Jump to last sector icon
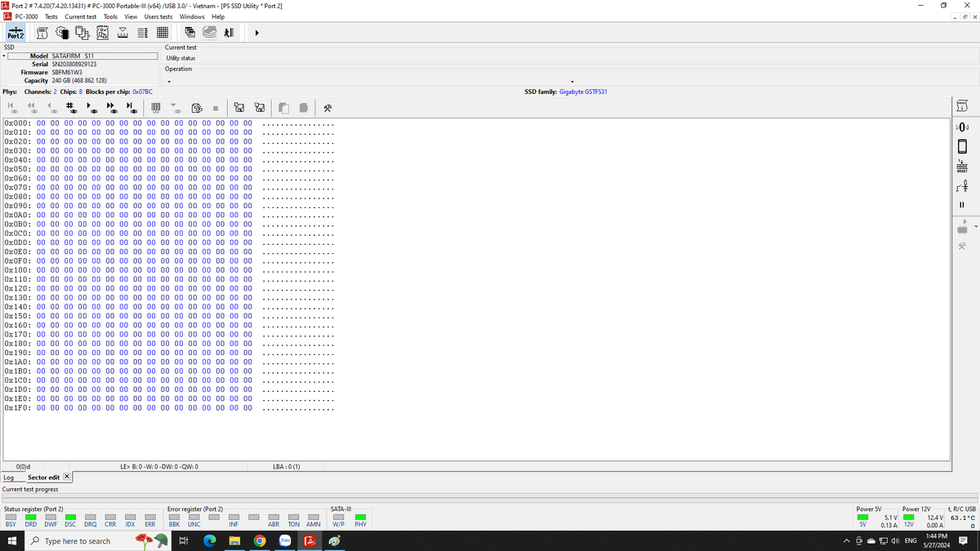Viewport: 980px width, 551px height. click(x=131, y=108)
